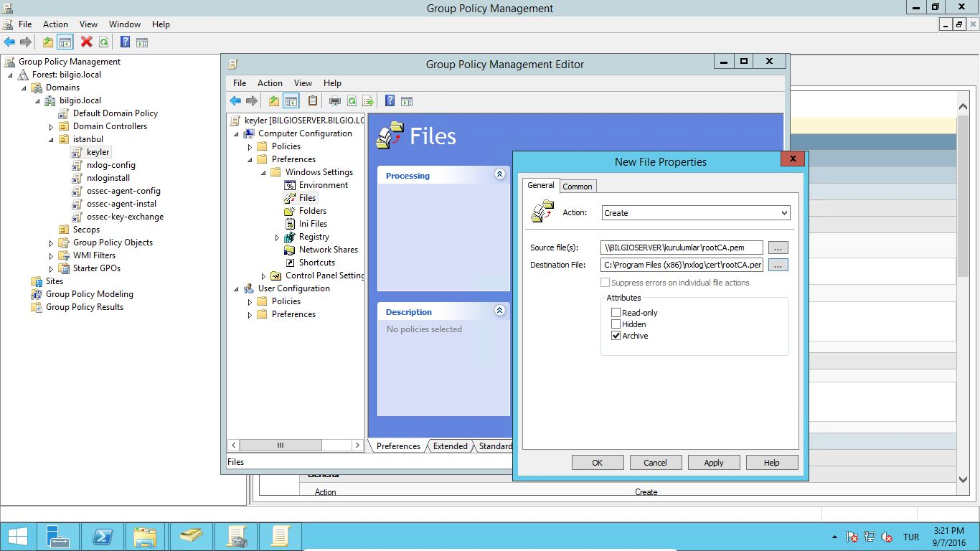
Task: Click Up one level icon in Group Policy Management toolbar
Action: click(47, 42)
